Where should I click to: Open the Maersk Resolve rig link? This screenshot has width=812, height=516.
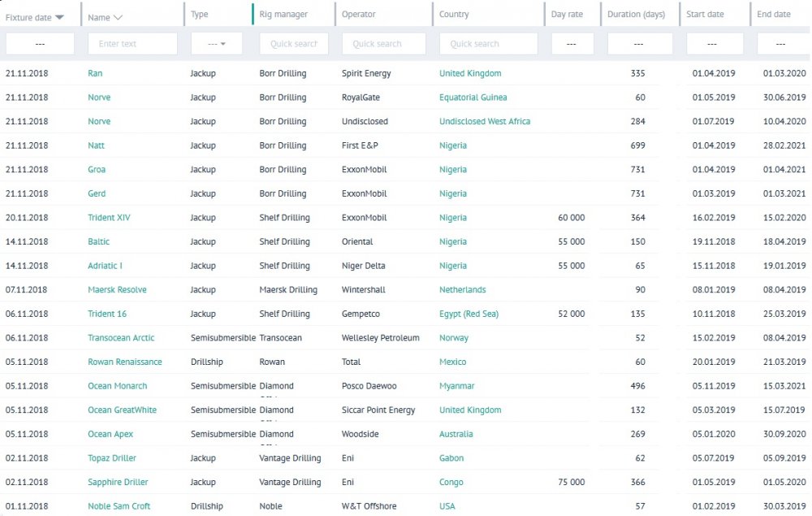[117, 289]
